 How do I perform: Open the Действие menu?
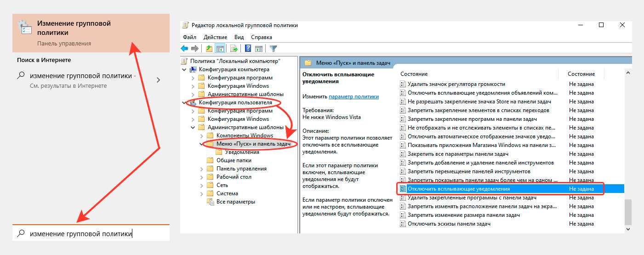(x=215, y=37)
